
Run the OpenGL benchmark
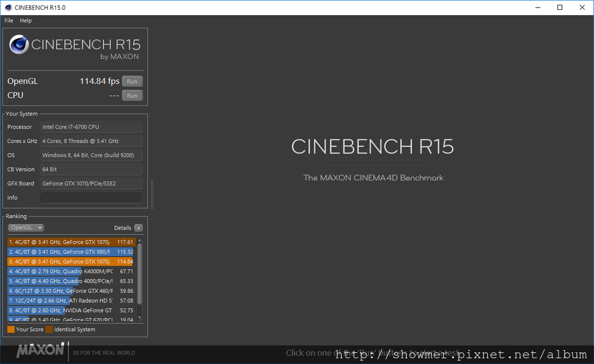132,81
